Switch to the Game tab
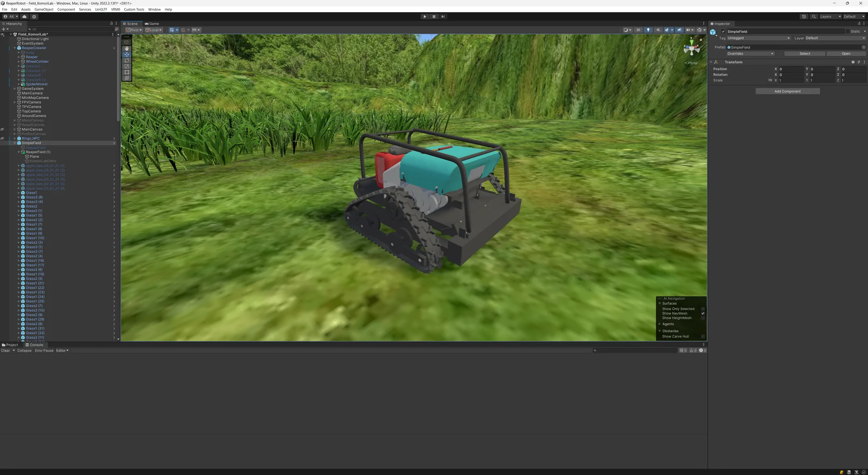Viewport: 868px width, 475px height. (x=152, y=24)
